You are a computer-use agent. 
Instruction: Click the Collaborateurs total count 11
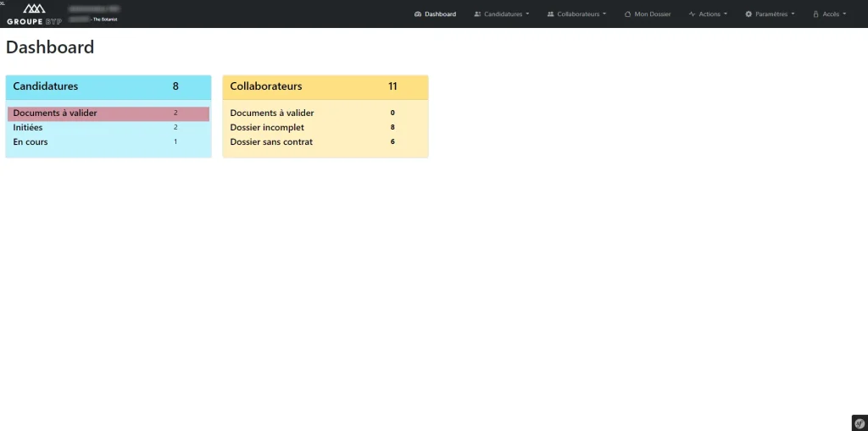(x=392, y=86)
